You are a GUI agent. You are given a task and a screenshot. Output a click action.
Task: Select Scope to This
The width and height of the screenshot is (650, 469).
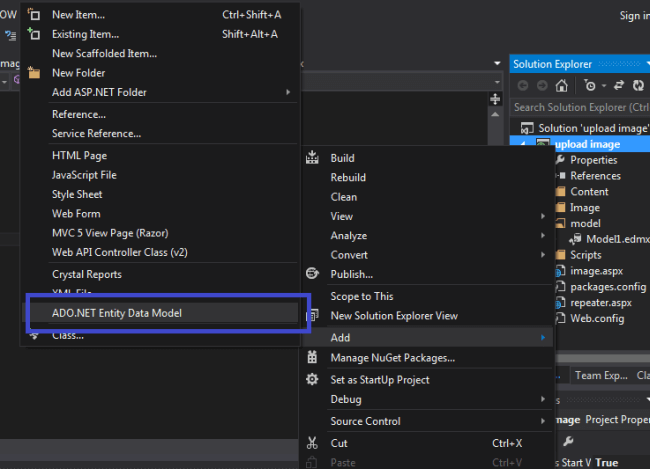point(361,296)
